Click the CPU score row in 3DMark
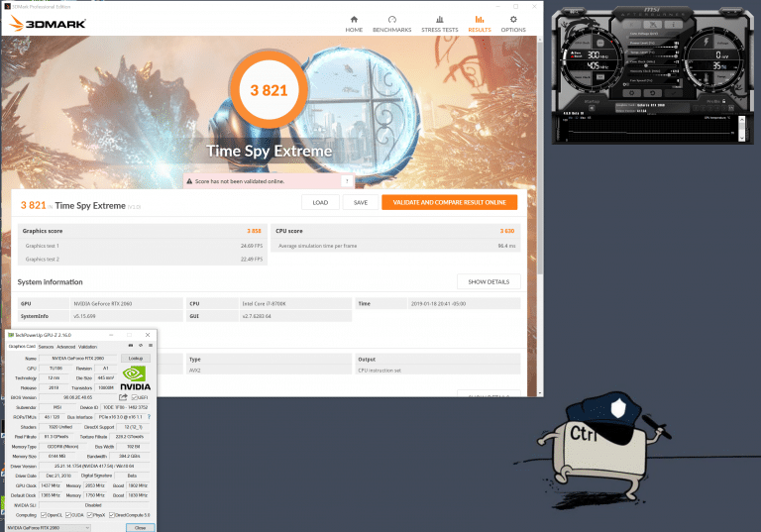The height and width of the screenshot is (532, 761). click(395, 231)
